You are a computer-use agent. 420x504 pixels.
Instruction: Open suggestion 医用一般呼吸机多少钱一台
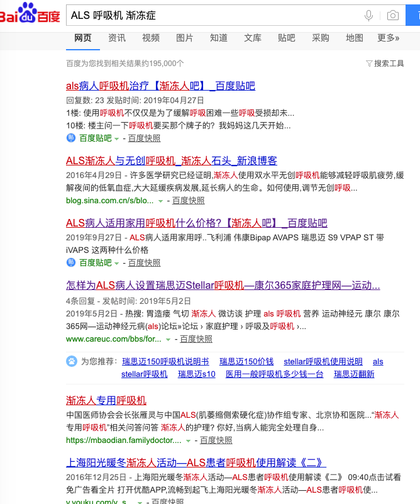pyautogui.click(x=275, y=374)
